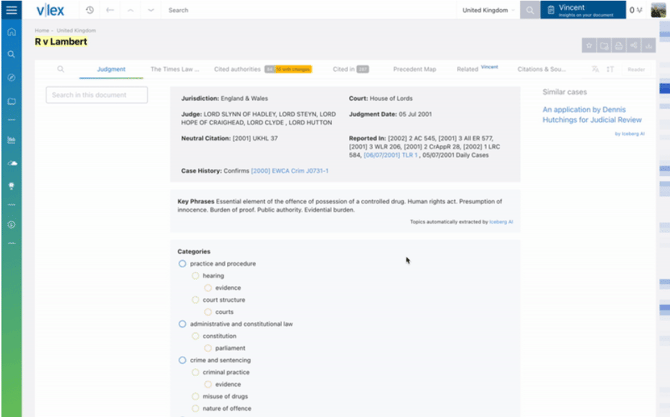Select the 'practice and procedure' category circle
The height and width of the screenshot is (417, 670).
tap(182, 264)
